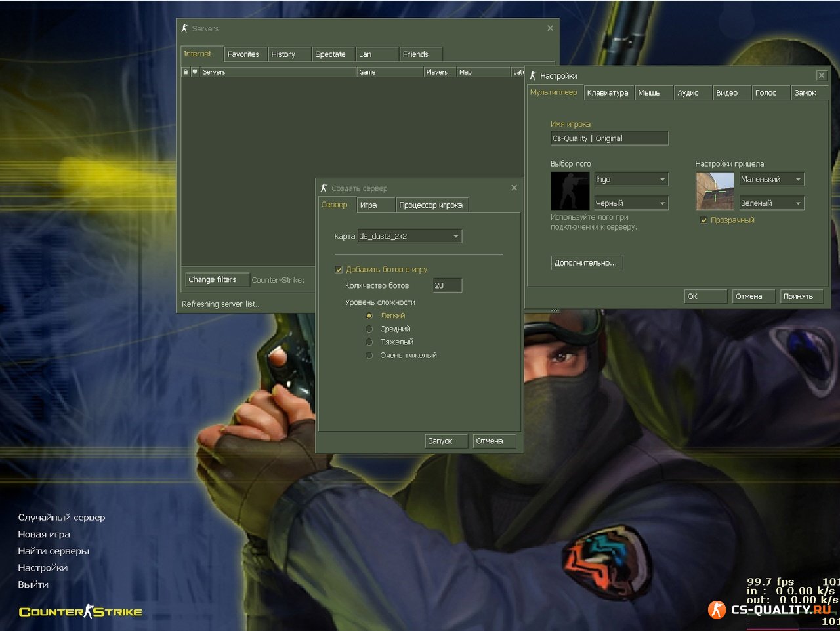840x631 pixels.
Task: Select Средний difficulty level
Action: [369, 329]
